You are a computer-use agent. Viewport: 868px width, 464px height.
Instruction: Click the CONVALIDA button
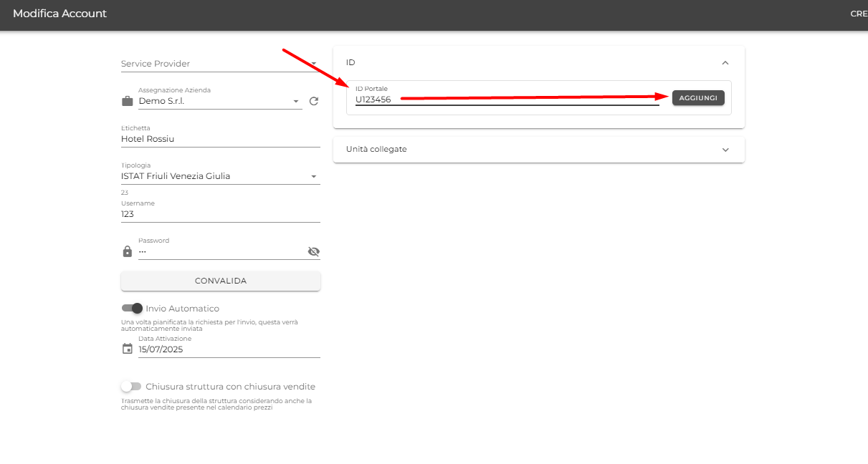click(221, 281)
